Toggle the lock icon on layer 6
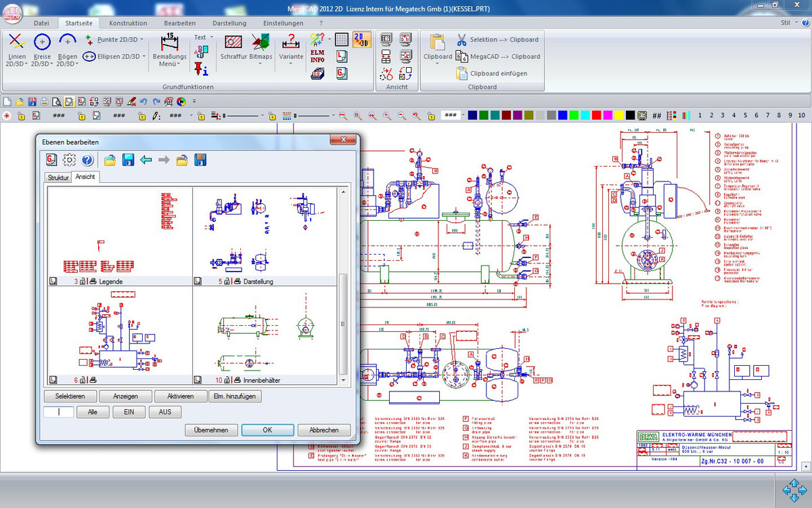Image resolution: width=812 pixels, height=508 pixels. (82, 380)
